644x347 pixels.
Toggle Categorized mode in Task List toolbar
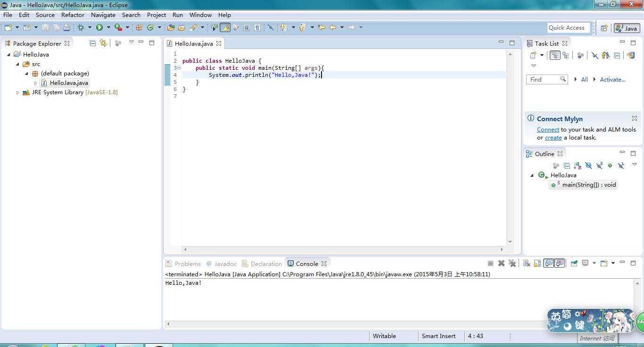coord(555,55)
